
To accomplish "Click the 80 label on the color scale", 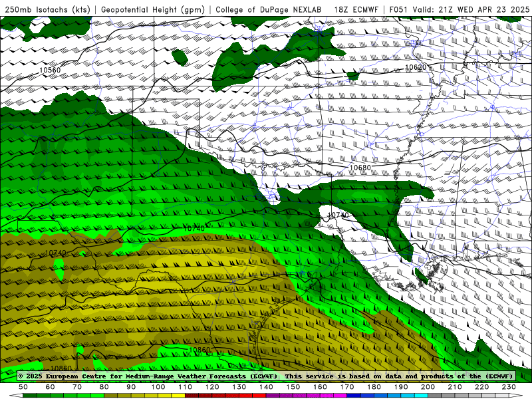I will point(104,387).
